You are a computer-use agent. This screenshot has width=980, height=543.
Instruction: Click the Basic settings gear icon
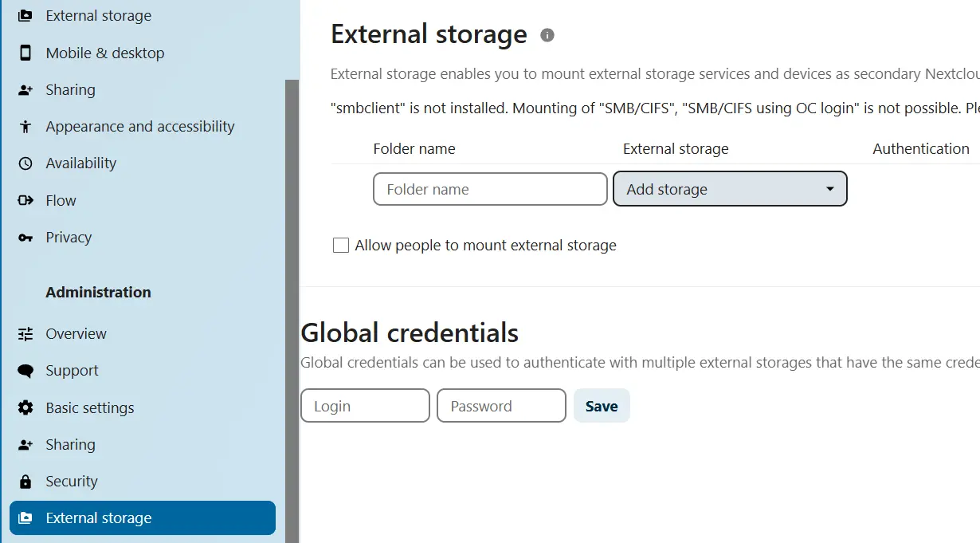25,407
